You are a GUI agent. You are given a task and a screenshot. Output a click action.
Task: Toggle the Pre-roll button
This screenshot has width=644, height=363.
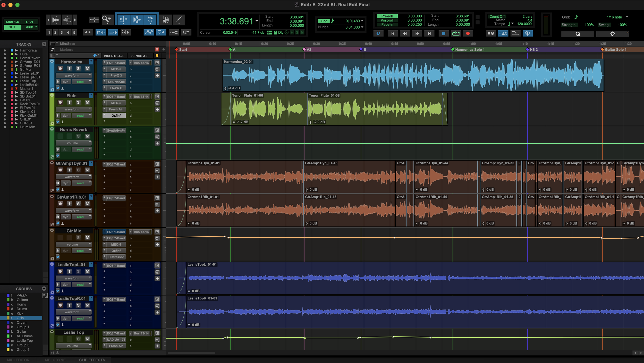[387, 16]
